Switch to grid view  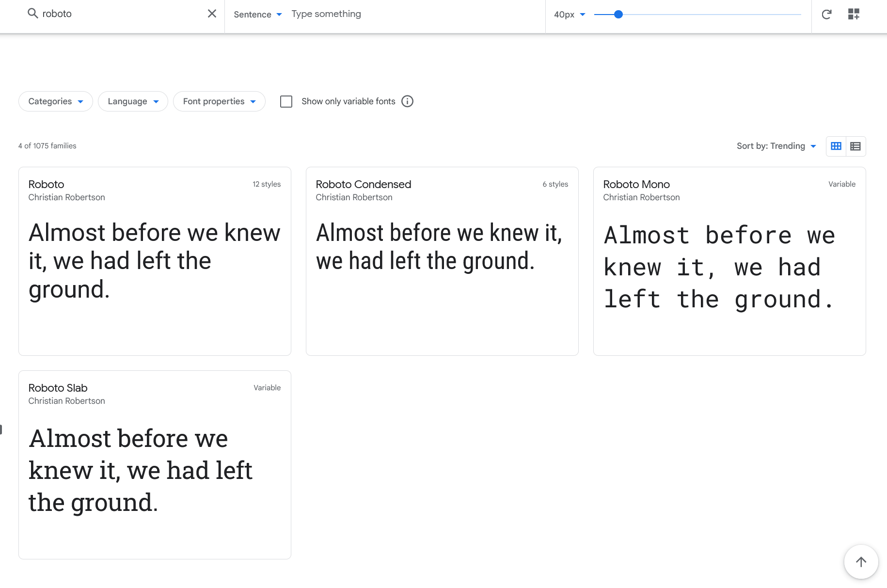tap(836, 146)
